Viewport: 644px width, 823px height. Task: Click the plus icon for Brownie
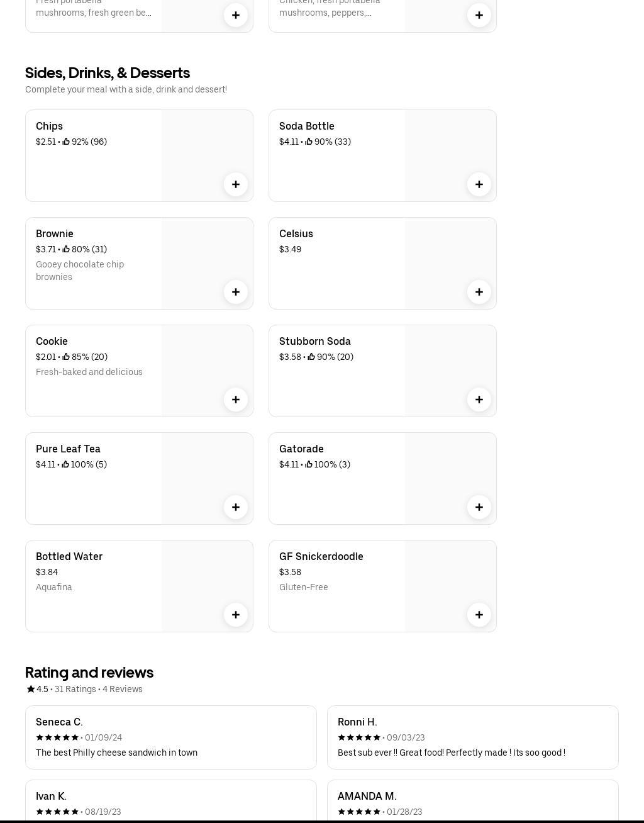pos(235,292)
